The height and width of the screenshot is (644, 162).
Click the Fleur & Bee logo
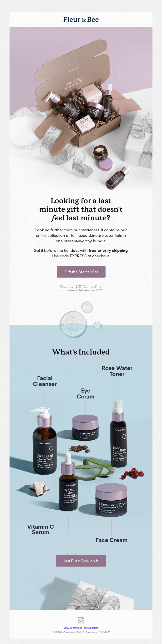click(x=81, y=20)
